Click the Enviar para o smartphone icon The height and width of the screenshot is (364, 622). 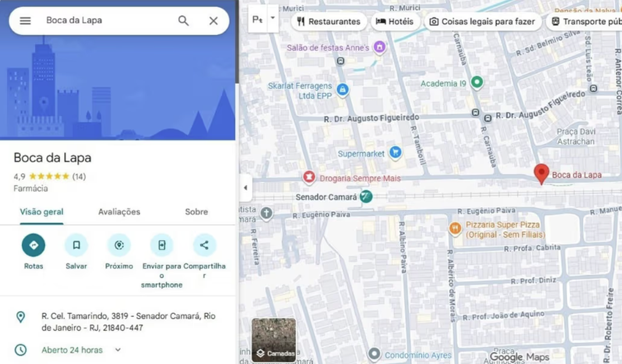tap(161, 245)
